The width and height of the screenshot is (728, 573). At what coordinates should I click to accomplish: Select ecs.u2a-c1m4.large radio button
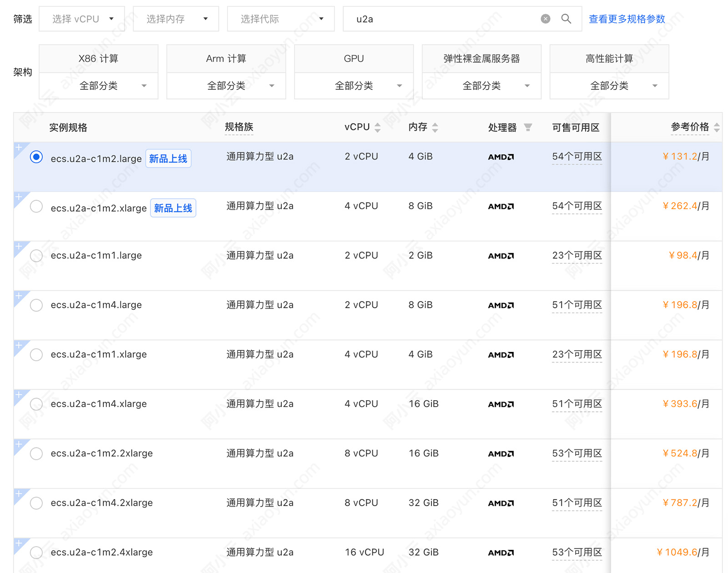tap(36, 305)
